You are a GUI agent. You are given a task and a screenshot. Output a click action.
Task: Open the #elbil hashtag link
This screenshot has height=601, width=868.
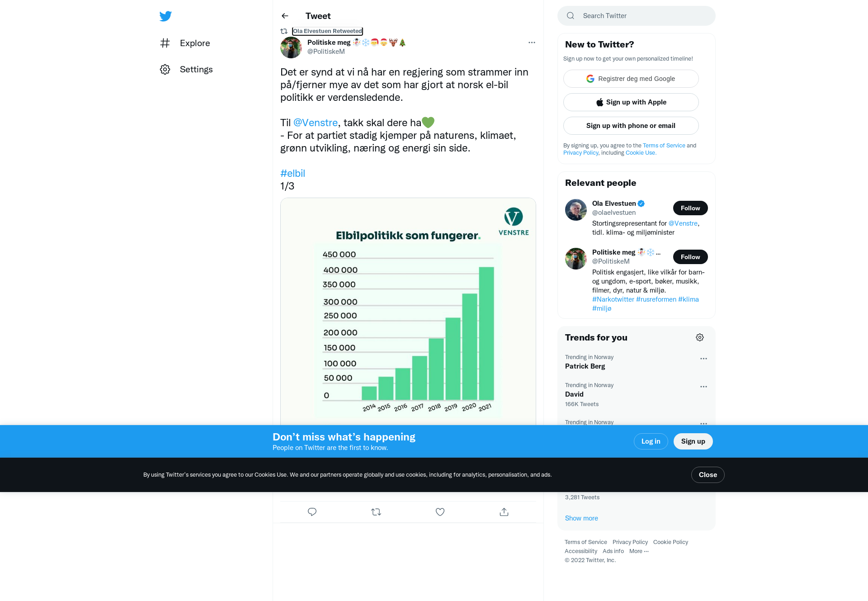(x=292, y=173)
